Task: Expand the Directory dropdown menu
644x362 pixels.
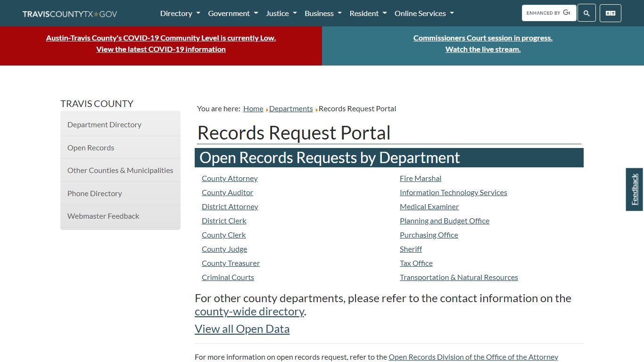Action: point(180,13)
